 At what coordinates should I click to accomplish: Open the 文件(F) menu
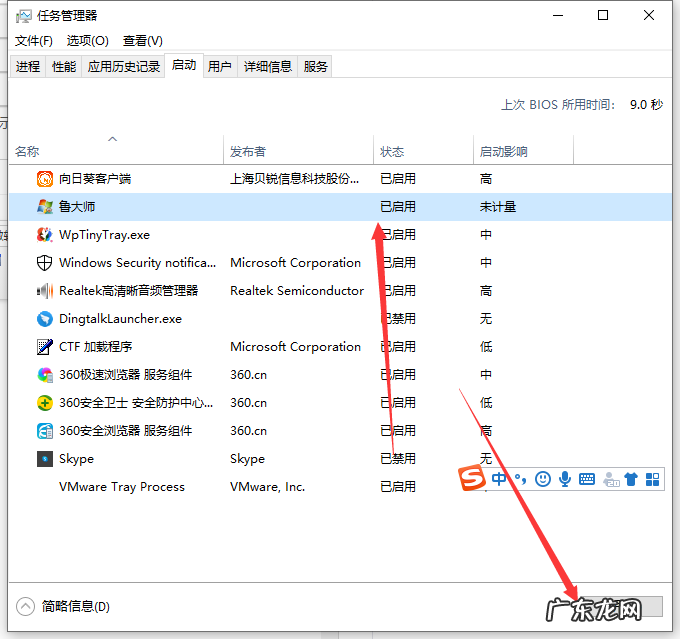[34, 41]
